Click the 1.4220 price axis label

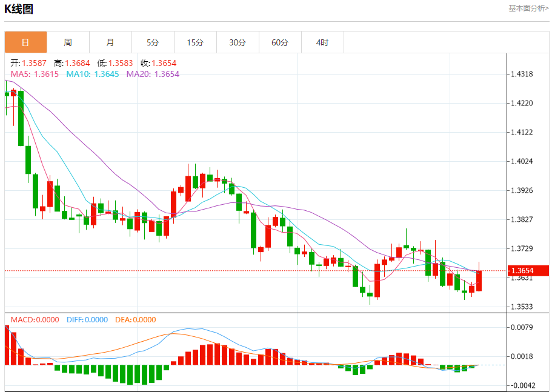522,103
